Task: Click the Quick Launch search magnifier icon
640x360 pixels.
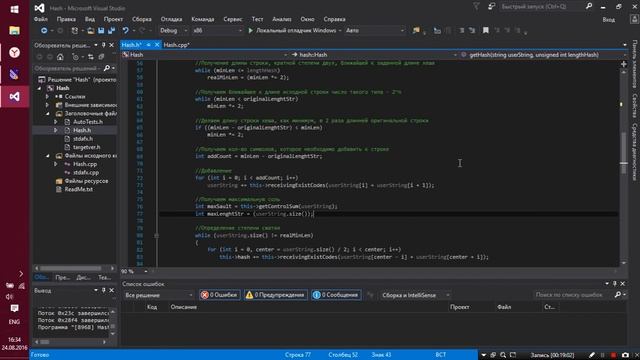Action: point(589,7)
